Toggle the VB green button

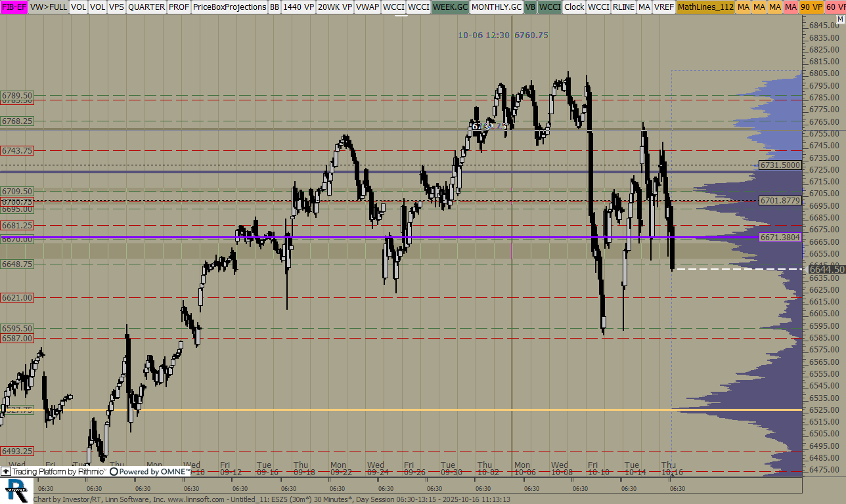click(530, 7)
